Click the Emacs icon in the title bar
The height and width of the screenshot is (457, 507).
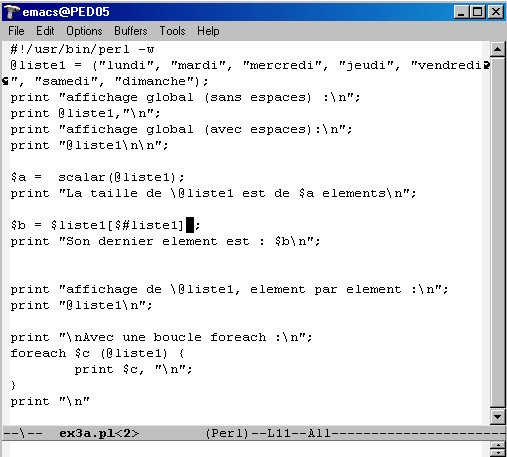point(11,12)
